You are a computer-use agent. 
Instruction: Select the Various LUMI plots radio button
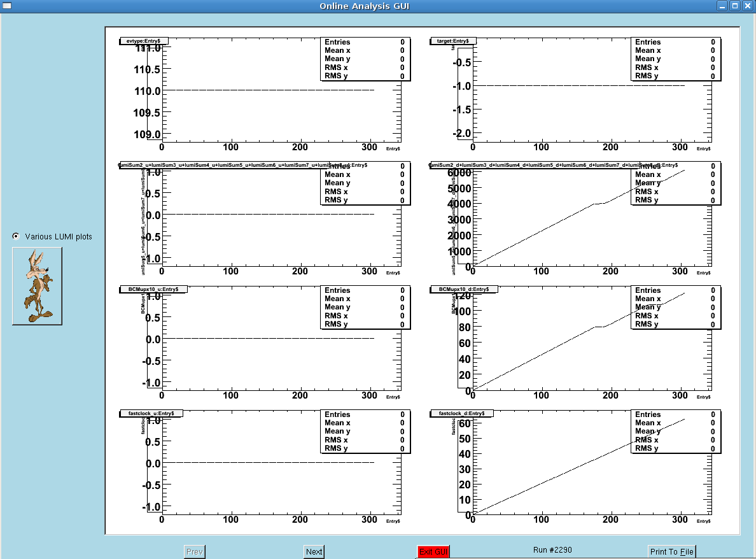(16, 236)
